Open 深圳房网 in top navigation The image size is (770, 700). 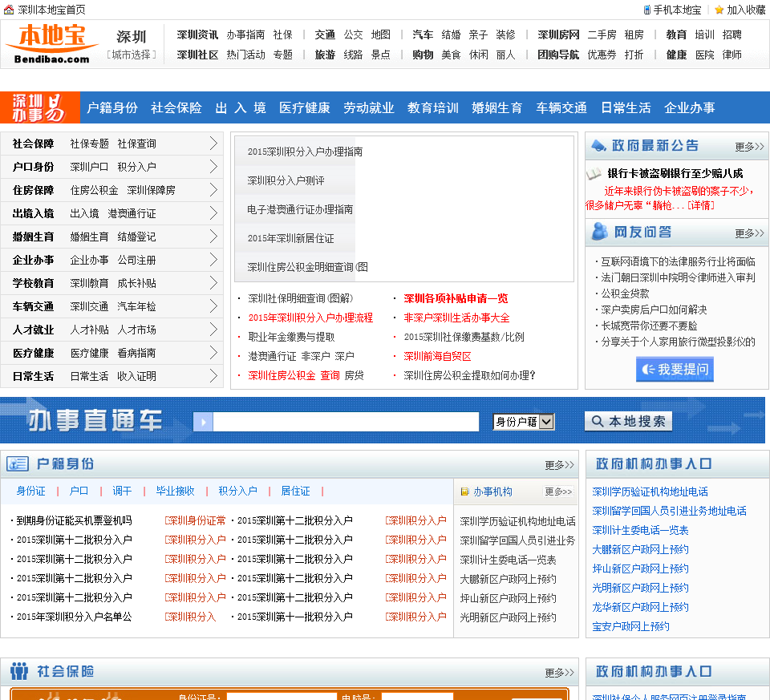pos(558,34)
